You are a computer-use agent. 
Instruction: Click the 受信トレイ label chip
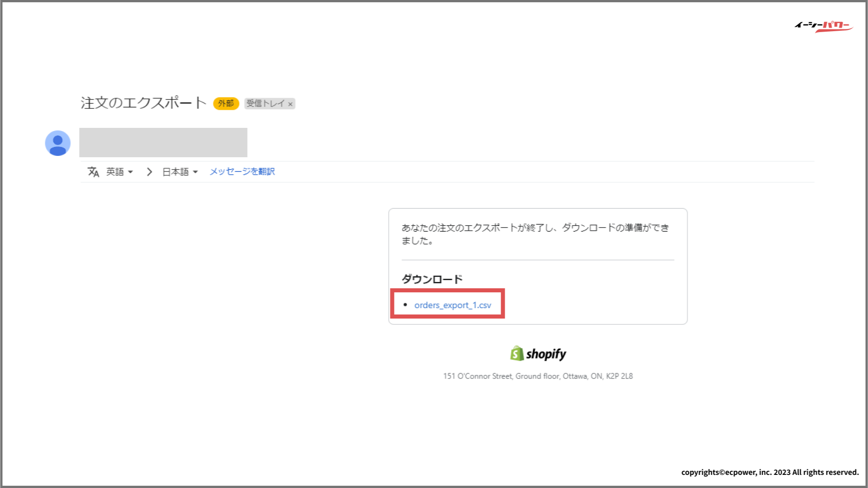pos(265,103)
